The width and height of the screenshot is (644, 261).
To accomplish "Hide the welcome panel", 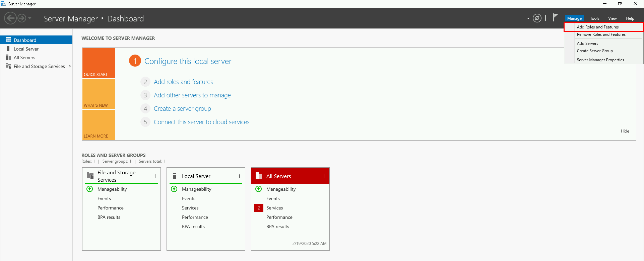I will tap(625, 131).
